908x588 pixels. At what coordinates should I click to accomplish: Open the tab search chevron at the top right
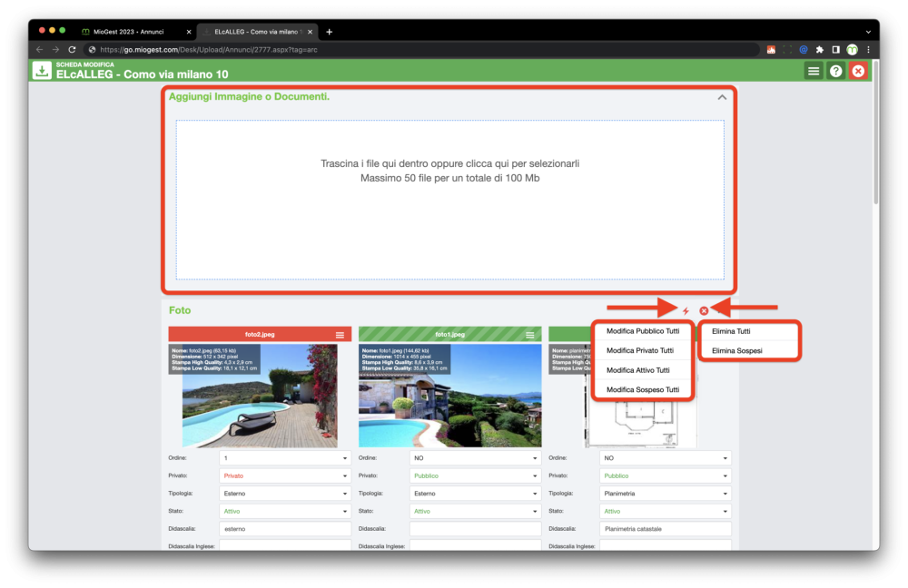click(x=868, y=32)
